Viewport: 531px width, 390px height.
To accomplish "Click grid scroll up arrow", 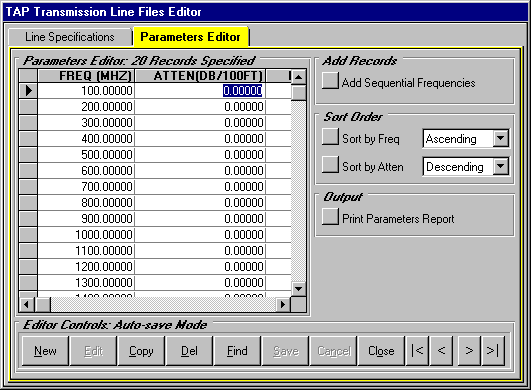I will [x=298, y=77].
